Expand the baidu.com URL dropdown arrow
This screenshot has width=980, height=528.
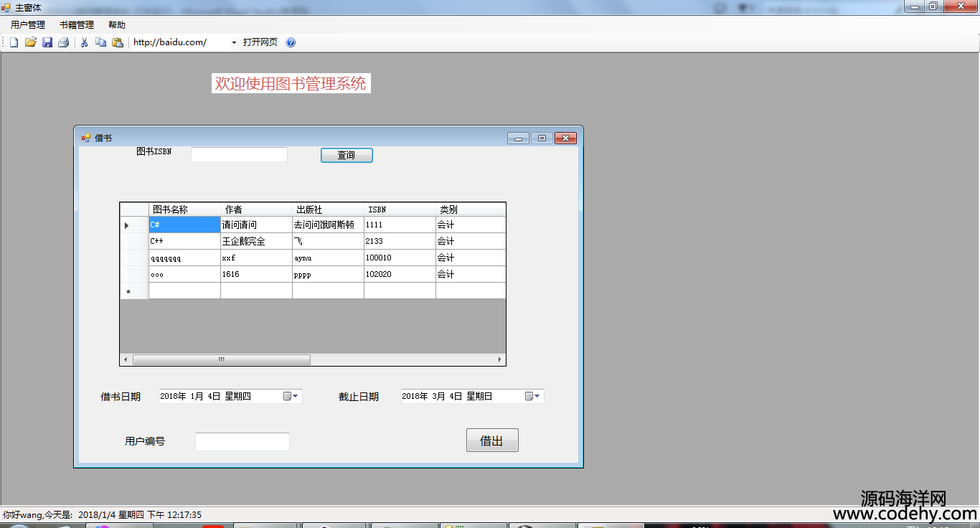pyautogui.click(x=234, y=43)
